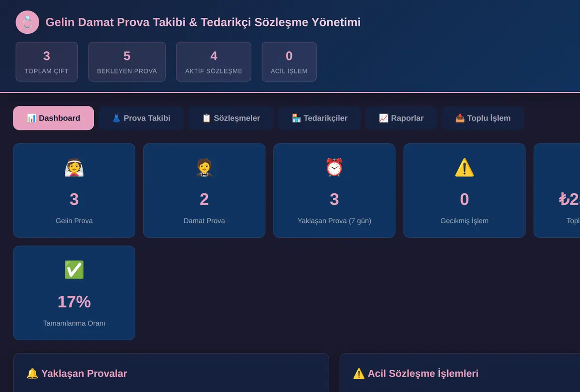Click the "Tamamlanma Oranı" label
Image resolution: width=580 pixels, height=392 pixels.
74,323
